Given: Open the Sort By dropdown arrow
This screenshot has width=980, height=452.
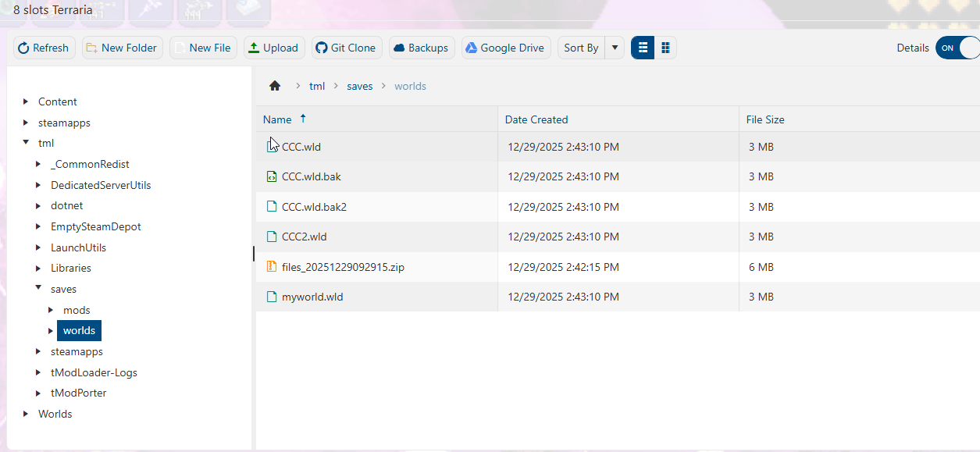Looking at the screenshot, I should coord(615,48).
